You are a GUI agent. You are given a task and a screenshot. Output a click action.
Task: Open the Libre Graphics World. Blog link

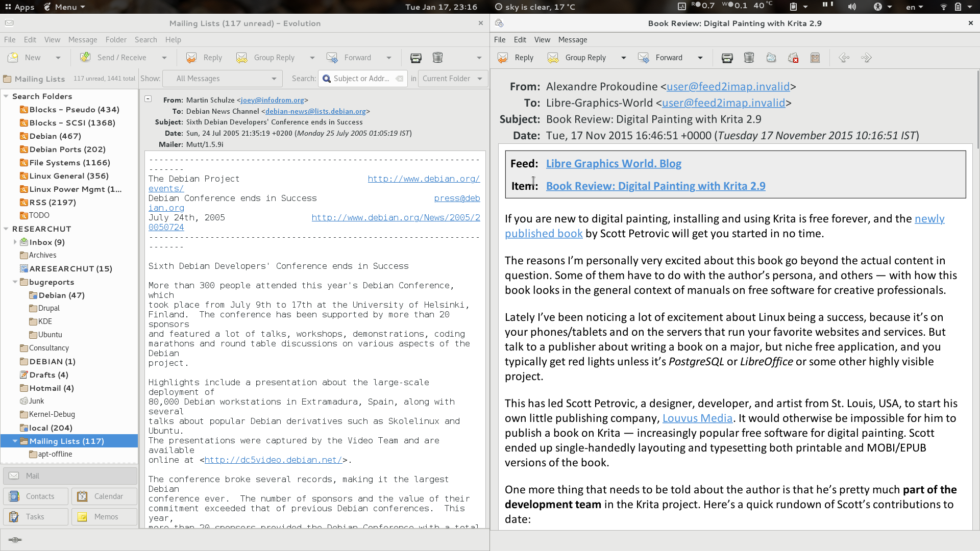(x=614, y=163)
